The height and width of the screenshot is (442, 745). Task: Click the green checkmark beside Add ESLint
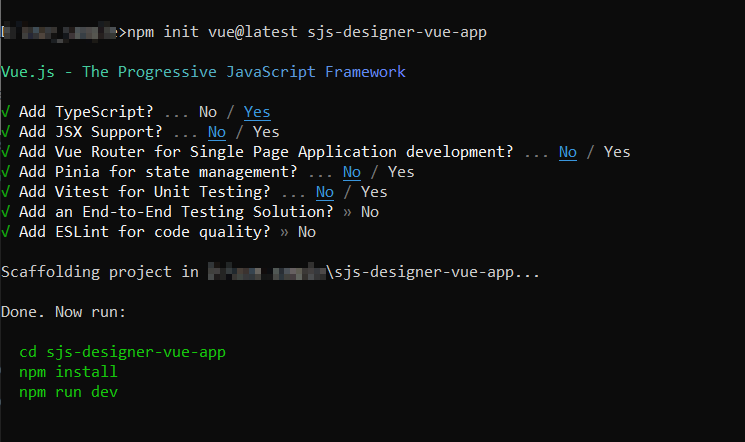click(5, 232)
